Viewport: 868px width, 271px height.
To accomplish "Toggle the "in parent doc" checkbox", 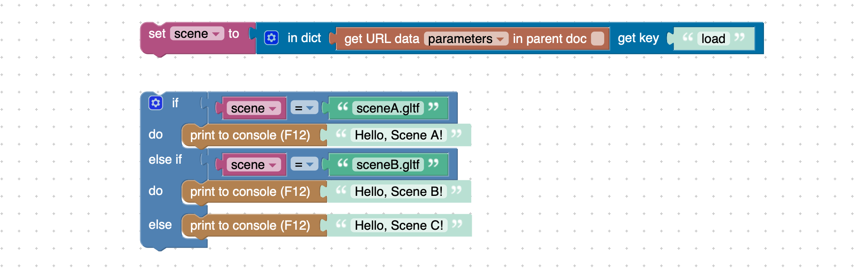I will 598,39.
